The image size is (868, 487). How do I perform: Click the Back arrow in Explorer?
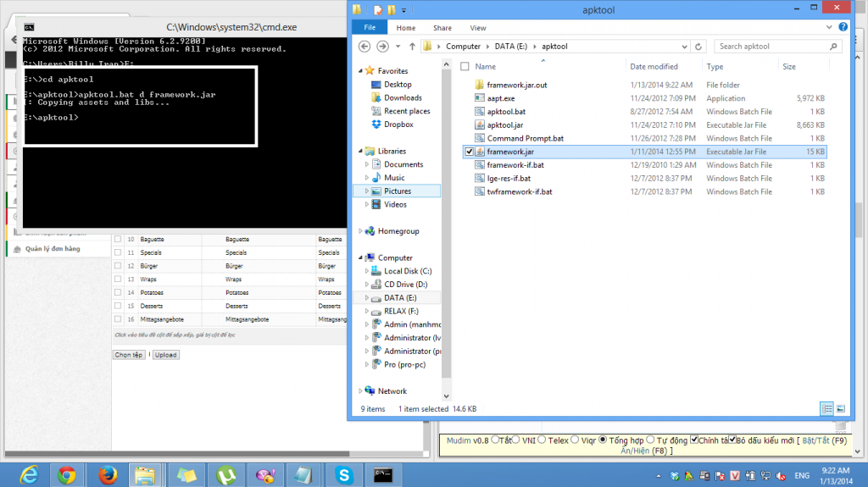tap(364, 47)
